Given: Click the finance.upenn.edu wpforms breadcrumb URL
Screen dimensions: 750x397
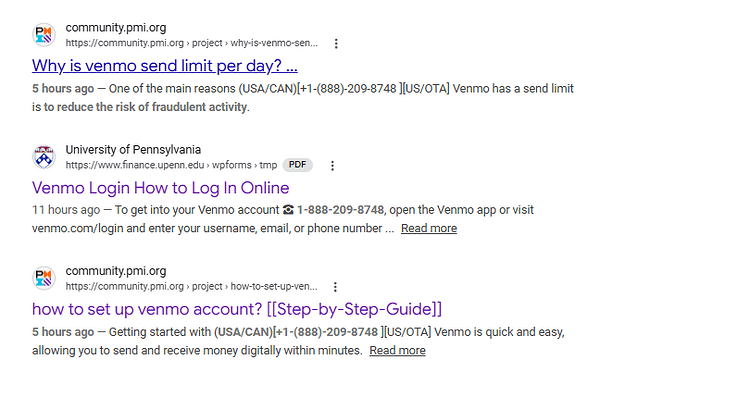Looking at the screenshot, I should click(x=171, y=165).
